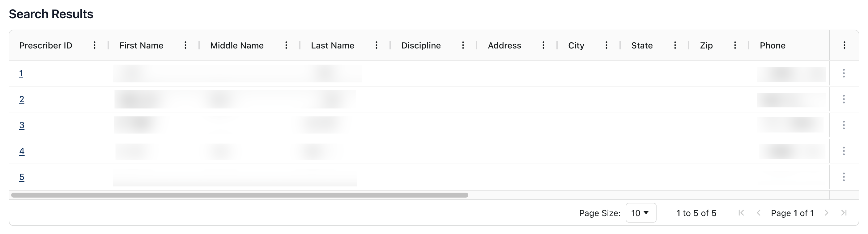Open Middle Name column menu icon
The height and width of the screenshot is (234, 868).
coord(286,45)
